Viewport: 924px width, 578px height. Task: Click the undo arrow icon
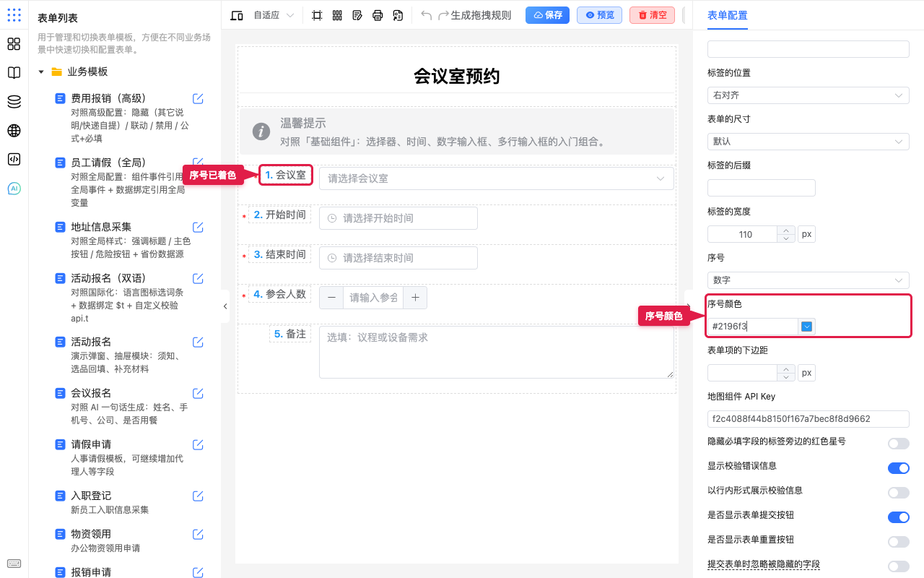(x=427, y=15)
